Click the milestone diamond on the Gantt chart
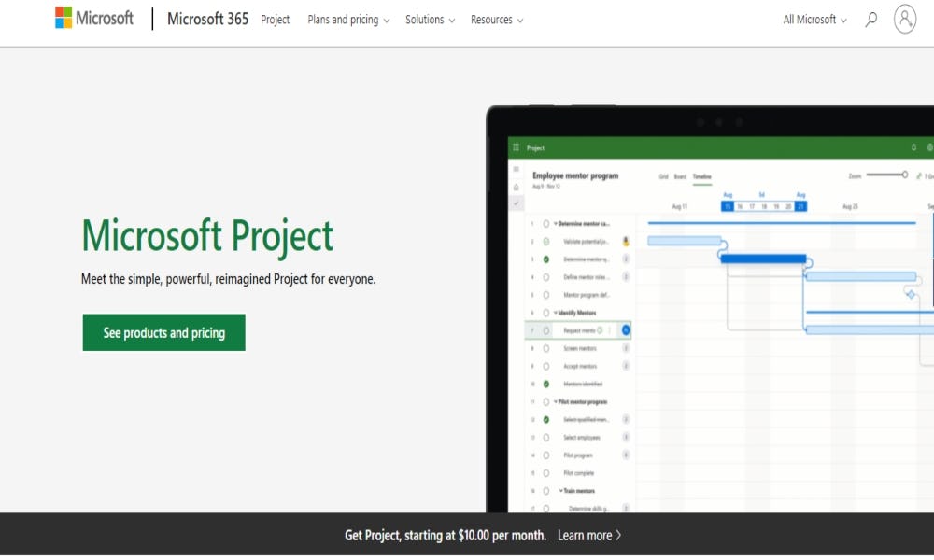The image size is (934, 560). point(911,294)
